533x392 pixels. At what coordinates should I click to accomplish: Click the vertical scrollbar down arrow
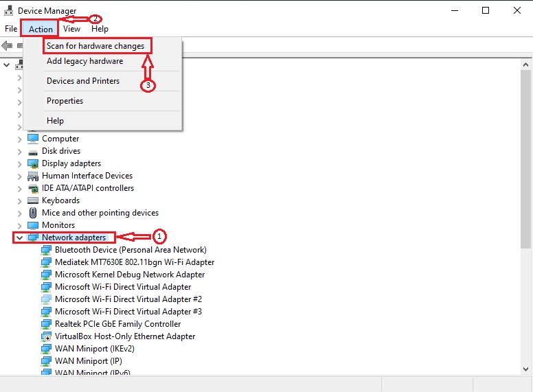[527, 369]
